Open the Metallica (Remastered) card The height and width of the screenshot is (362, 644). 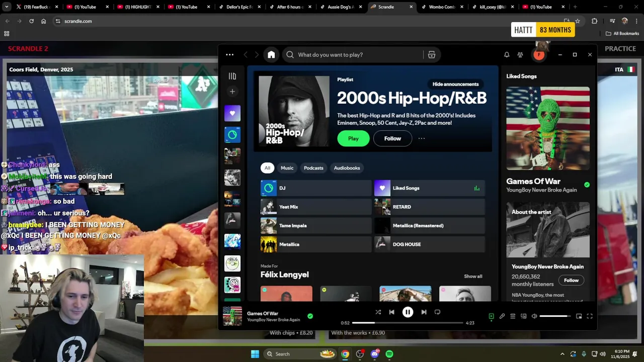coord(430,226)
